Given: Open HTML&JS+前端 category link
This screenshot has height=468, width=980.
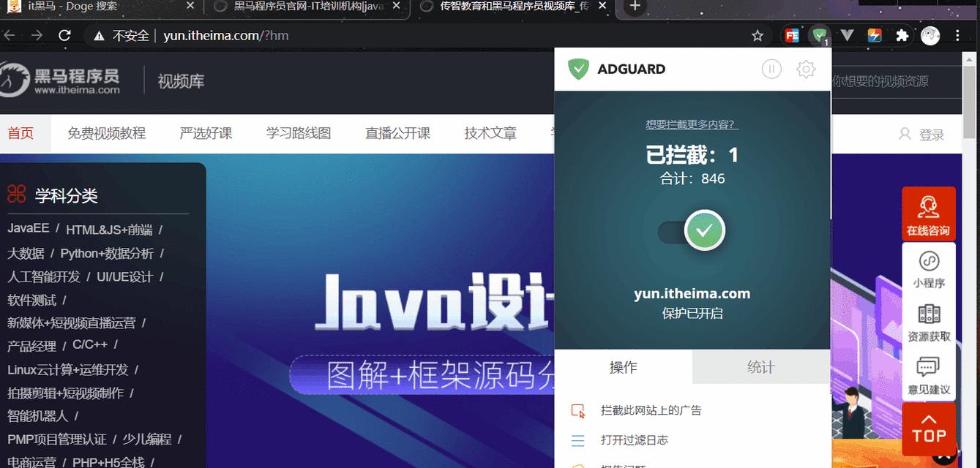Looking at the screenshot, I should (109, 230).
